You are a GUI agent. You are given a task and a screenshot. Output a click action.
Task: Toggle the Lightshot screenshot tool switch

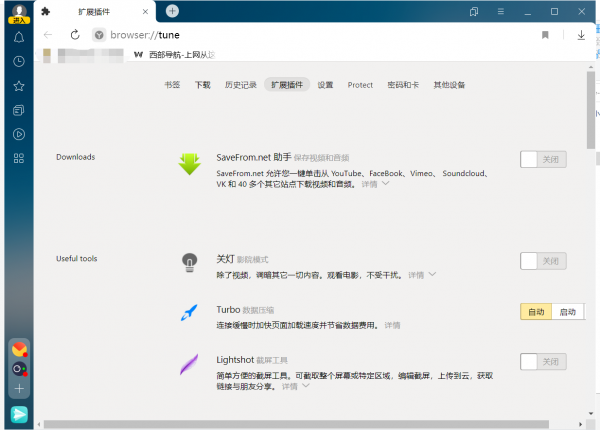point(543,362)
